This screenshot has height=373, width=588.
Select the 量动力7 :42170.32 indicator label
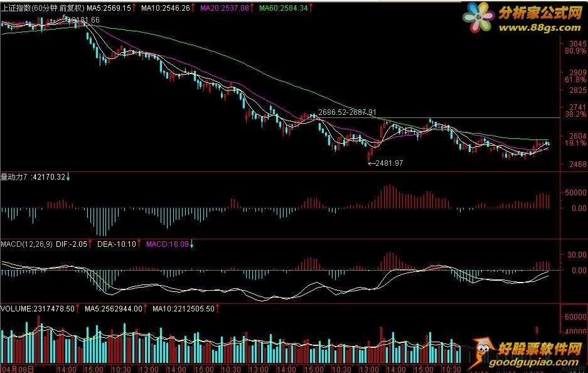tap(33, 176)
